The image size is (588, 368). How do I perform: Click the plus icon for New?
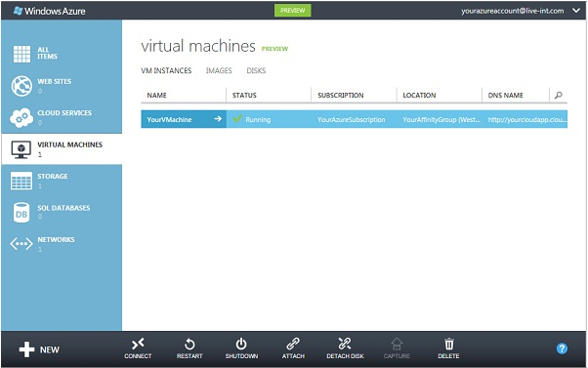click(26, 349)
